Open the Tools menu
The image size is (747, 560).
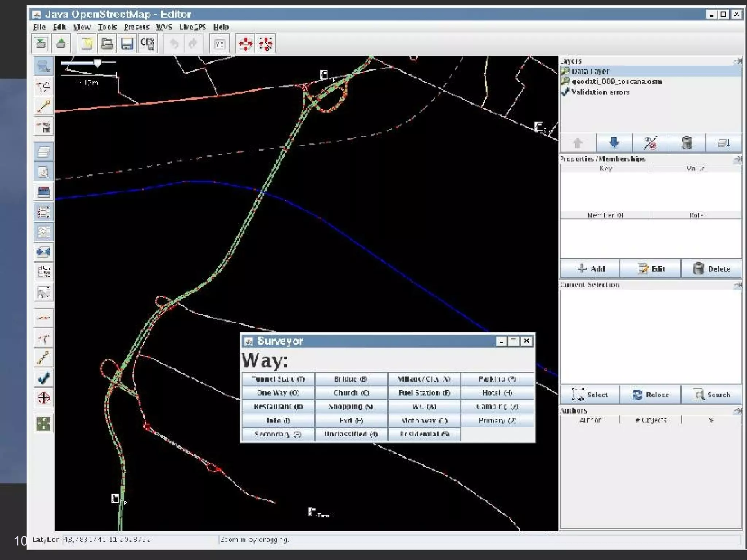[107, 27]
